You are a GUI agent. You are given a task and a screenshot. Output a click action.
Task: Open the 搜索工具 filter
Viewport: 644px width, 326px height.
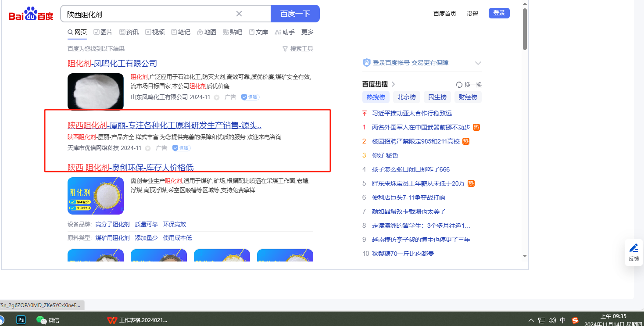point(298,49)
